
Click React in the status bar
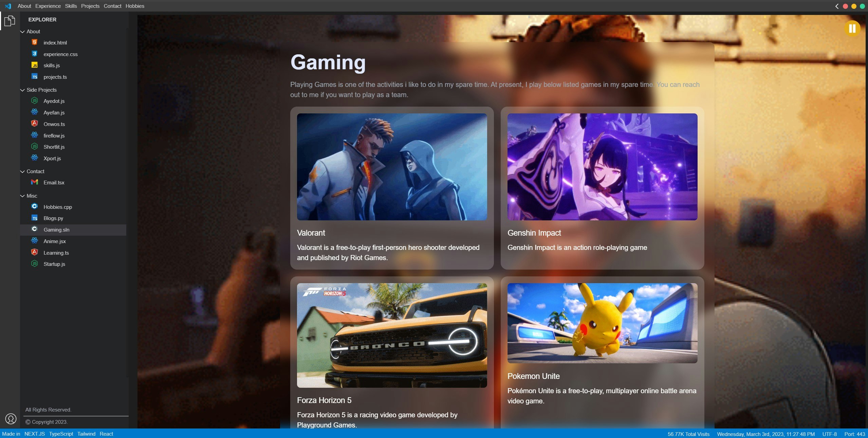(106, 434)
